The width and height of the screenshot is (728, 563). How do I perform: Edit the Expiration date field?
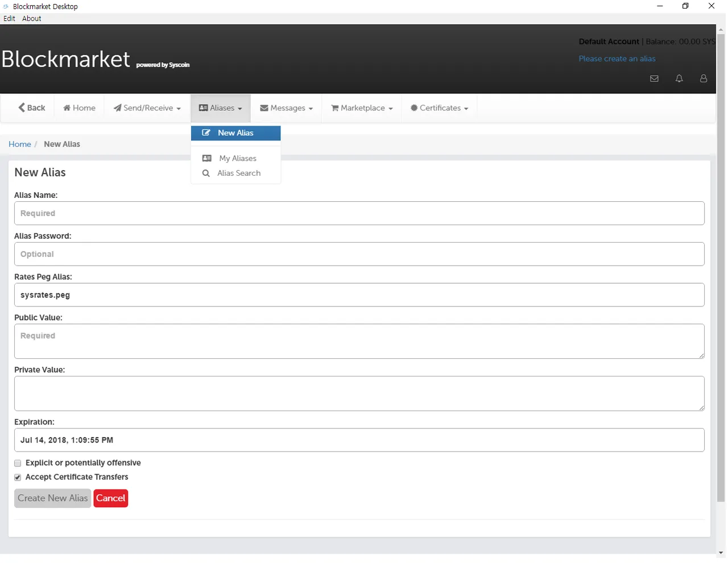click(359, 440)
